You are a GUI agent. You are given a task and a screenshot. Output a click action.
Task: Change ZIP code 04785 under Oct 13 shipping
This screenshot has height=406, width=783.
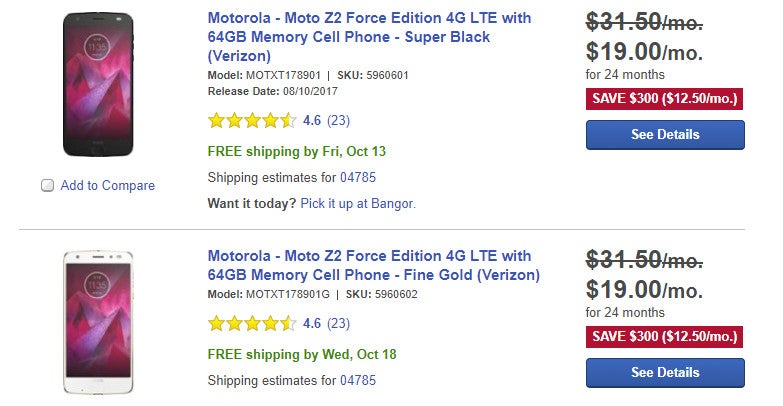358,178
